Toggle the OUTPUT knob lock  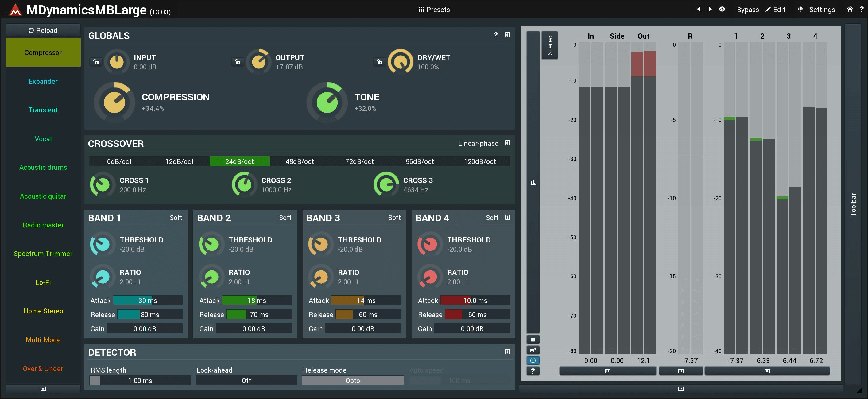tap(238, 62)
